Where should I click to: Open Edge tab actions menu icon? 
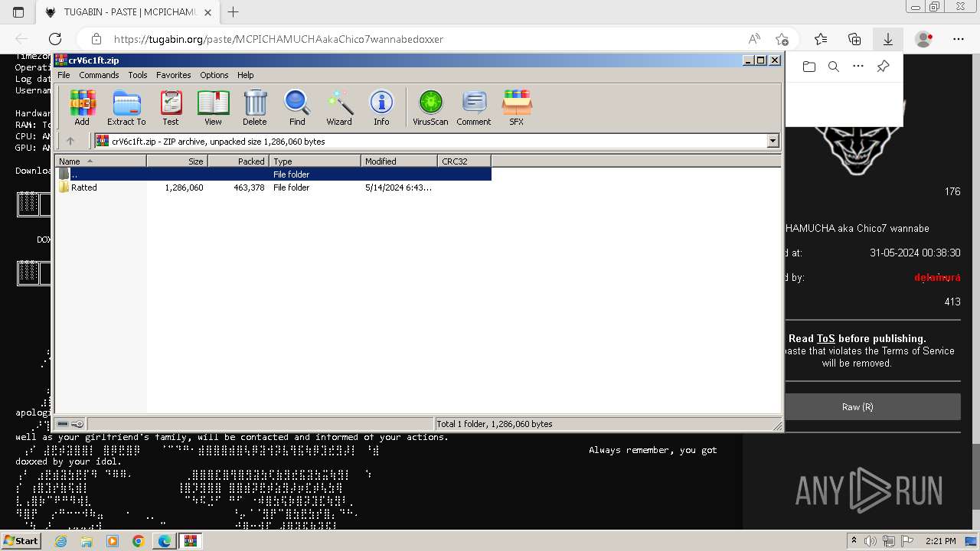pos(18,12)
